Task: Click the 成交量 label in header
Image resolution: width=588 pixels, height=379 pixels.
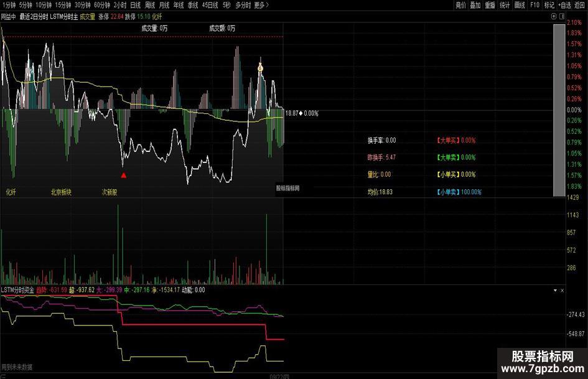Action: click(87, 17)
